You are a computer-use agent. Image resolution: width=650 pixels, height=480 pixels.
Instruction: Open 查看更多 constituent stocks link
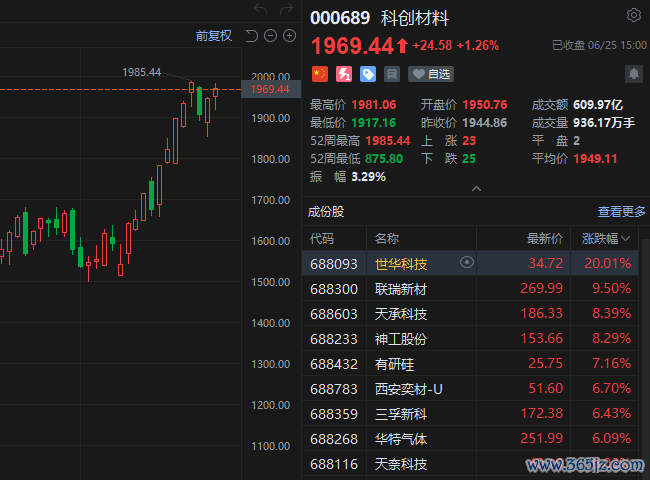click(621, 212)
